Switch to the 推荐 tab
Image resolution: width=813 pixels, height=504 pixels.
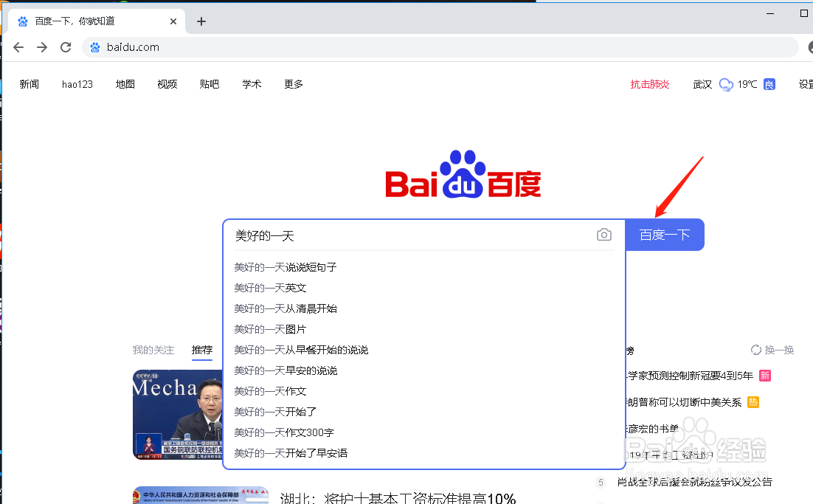[201, 350]
